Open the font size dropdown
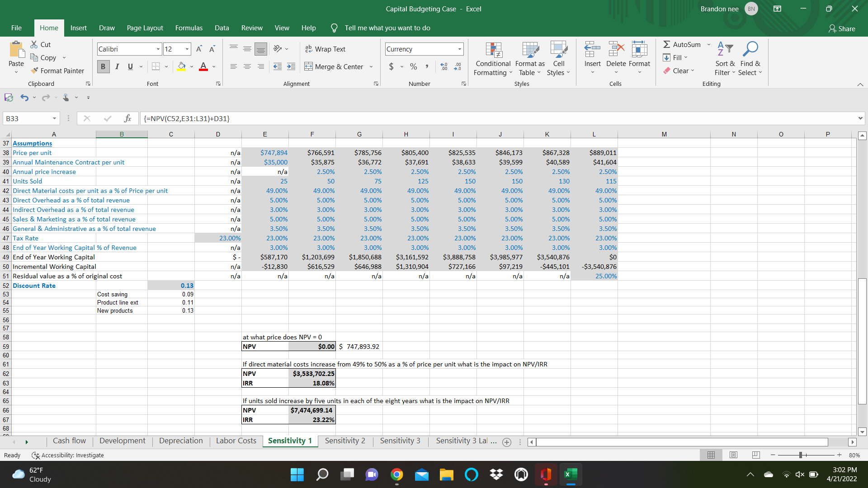Screen dimensions: 868x488 point(186,49)
